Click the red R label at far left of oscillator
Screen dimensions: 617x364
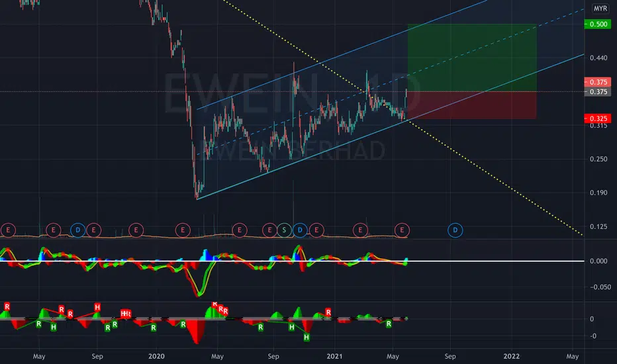click(x=7, y=306)
